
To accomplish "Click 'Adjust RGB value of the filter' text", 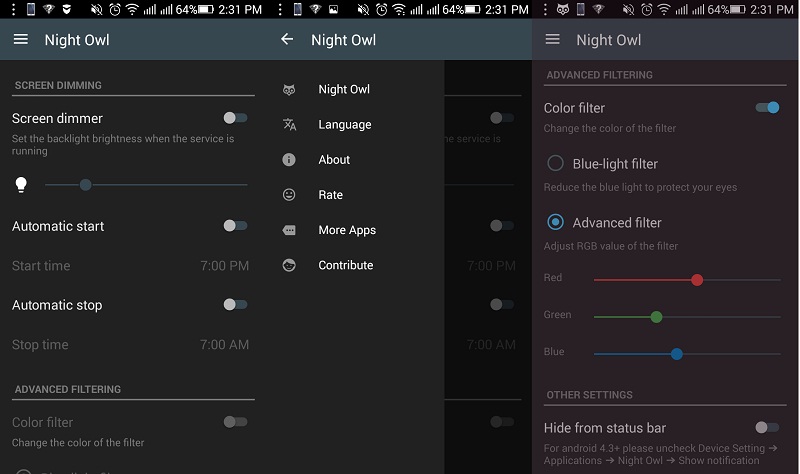I will tap(611, 246).
